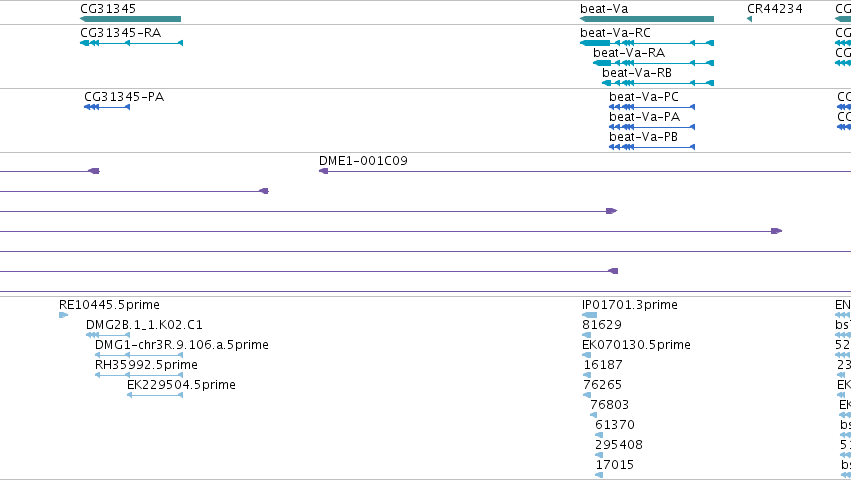This screenshot has width=851, height=480.
Task: Select the beat-Va-PB protein feature
Action: coord(652,147)
